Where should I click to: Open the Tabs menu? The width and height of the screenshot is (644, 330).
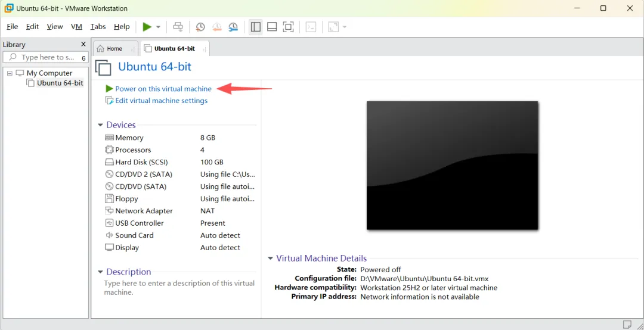(x=98, y=27)
